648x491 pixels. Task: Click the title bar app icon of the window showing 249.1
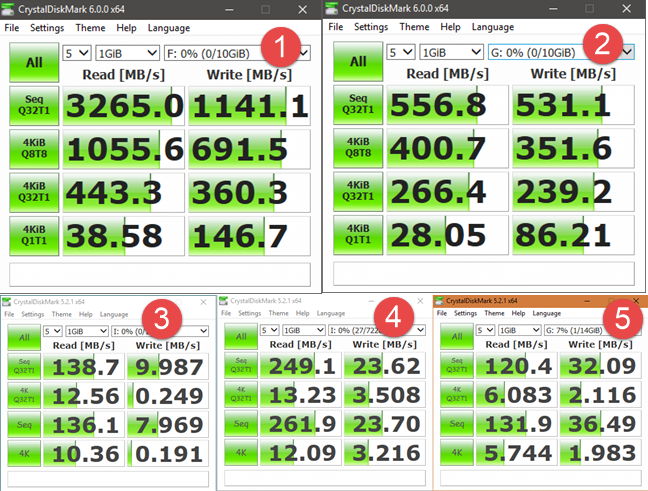point(224,301)
